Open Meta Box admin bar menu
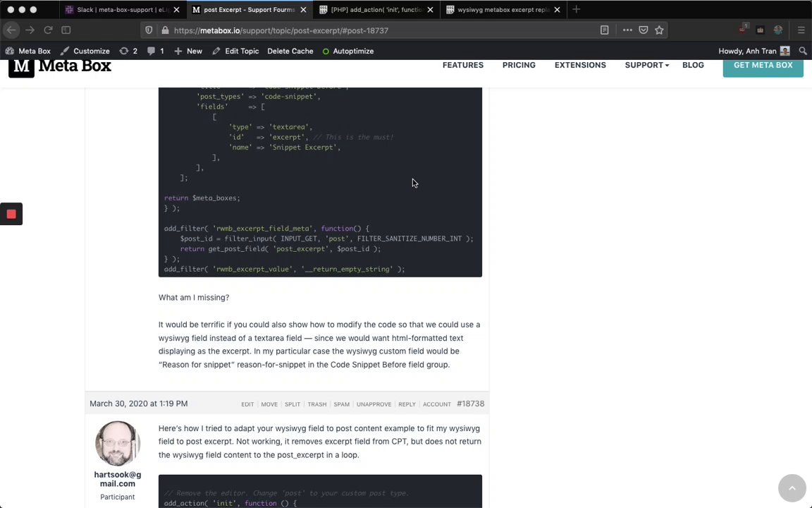Image resolution: width=812 pixels, height=508 pixels. [x=28, y=51]
